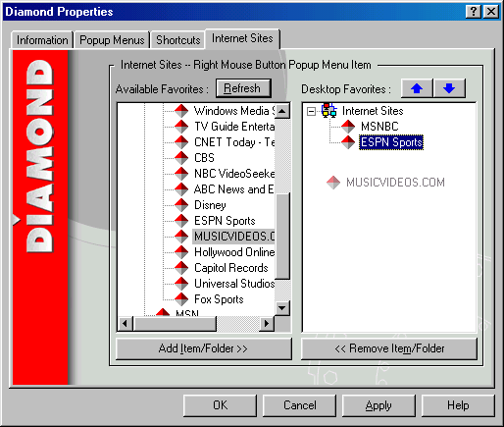504x427 pixels.
Task: Select Hollywood Online favorite
Action: point(234,252)
